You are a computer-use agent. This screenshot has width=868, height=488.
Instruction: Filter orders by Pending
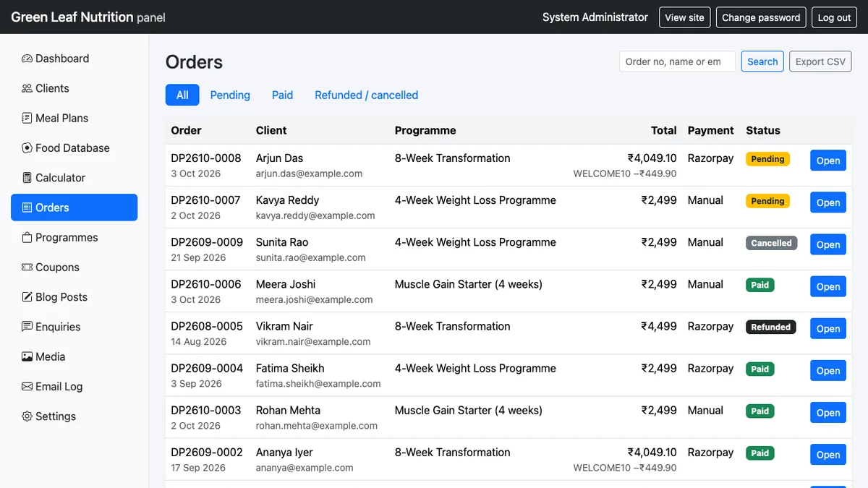tap(230, 95)
